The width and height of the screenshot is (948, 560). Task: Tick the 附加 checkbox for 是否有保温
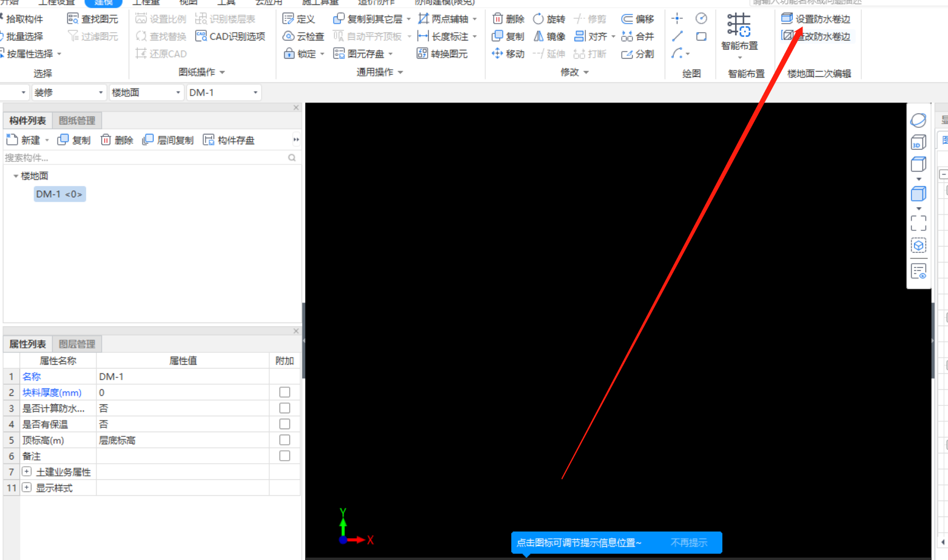tap(284, 424)
